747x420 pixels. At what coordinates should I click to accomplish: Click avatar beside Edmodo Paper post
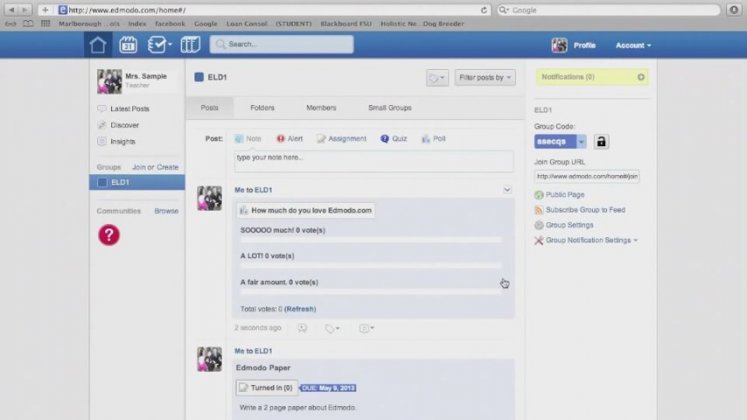point(210,359)
